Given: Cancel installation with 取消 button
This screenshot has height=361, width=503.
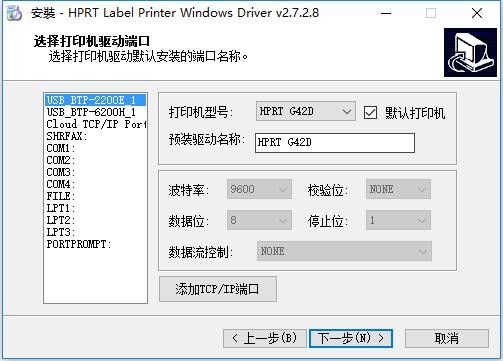Looking at the screenshot, I should [447, 339].
